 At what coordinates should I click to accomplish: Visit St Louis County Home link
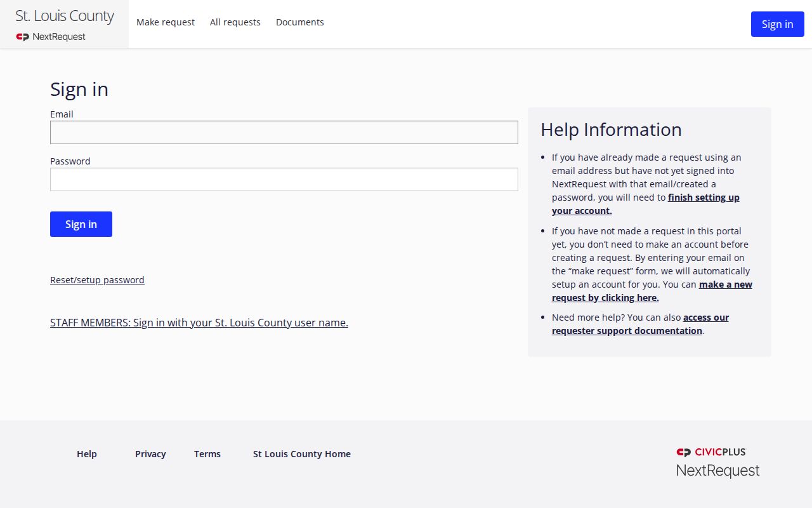pyautogui.click(x=302, y=454)
